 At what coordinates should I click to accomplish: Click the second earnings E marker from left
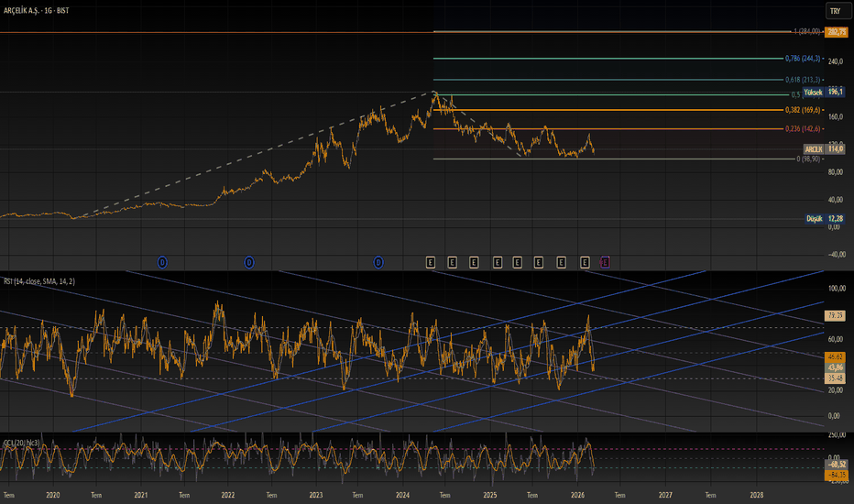point(452,262)
